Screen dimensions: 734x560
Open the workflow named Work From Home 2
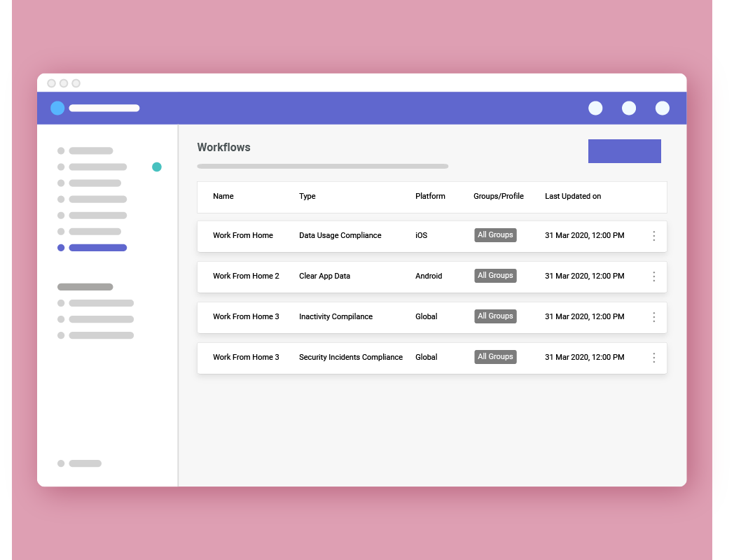pyautogui.click(x=247, y=276)
